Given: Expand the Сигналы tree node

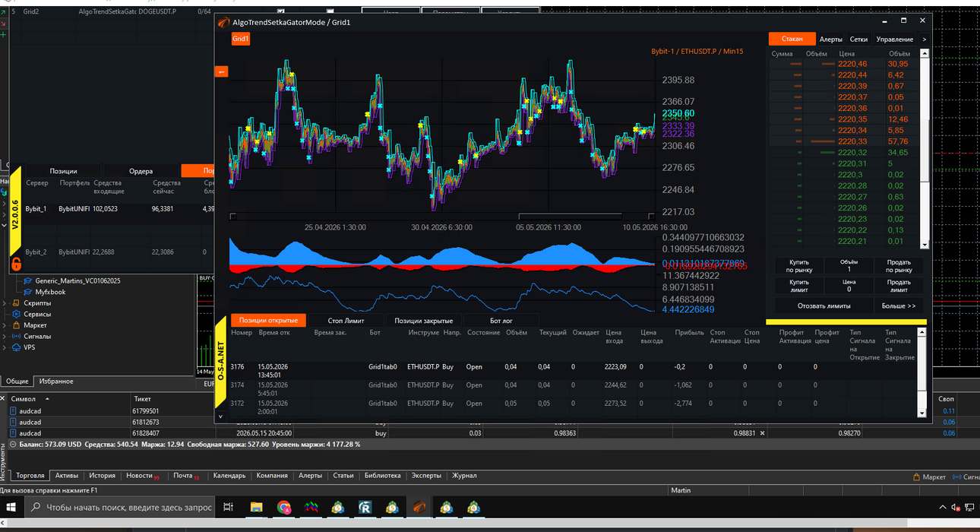Looking at the screenshot, I should point(5,336).
